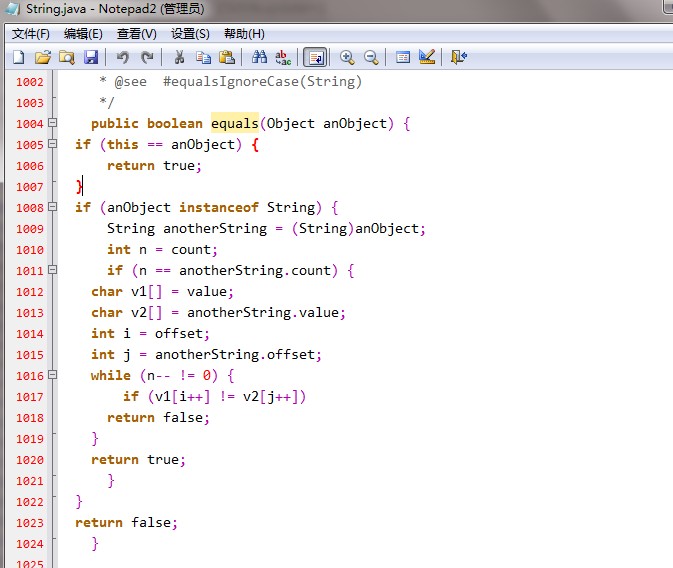
Task: Open the 设置(S) menu
Action: click(190, 34)
